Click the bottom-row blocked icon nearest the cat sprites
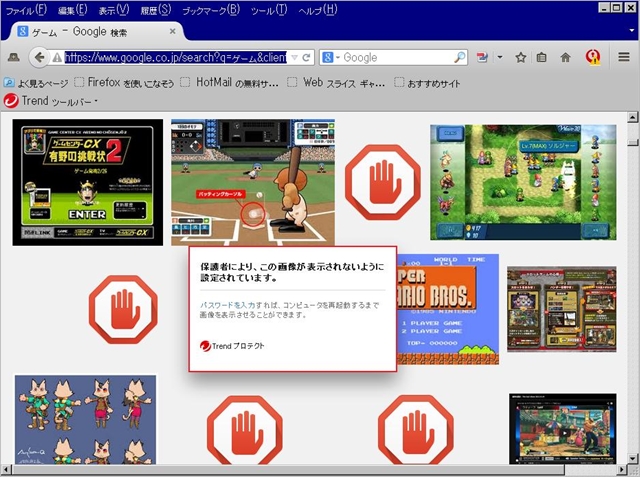 (244, 430)
